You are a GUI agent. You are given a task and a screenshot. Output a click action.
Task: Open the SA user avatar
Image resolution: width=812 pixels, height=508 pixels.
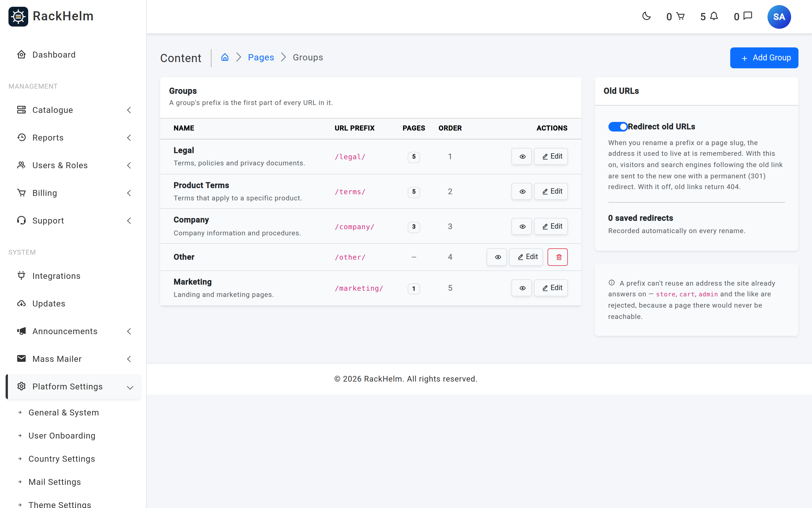tap(779, 17)
